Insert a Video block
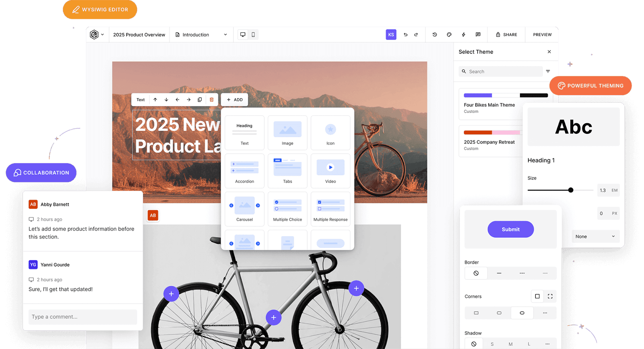 330,171
